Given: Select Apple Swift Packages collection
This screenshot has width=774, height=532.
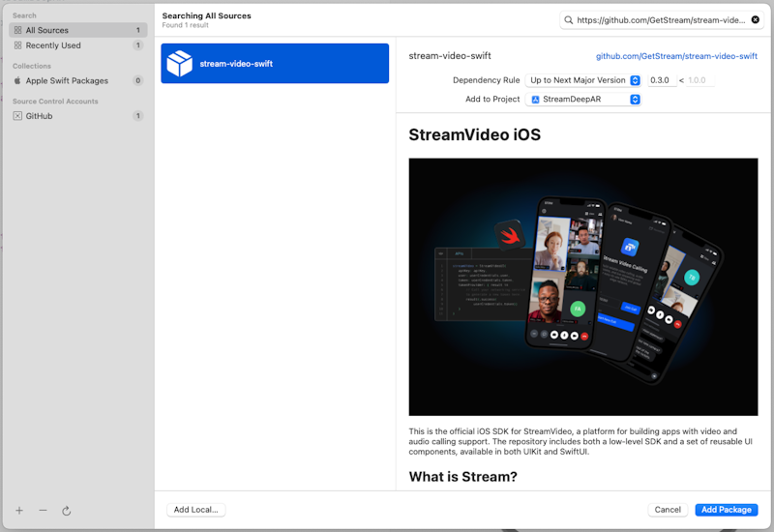Looking at the screenshot, I should tap(67, 81).
